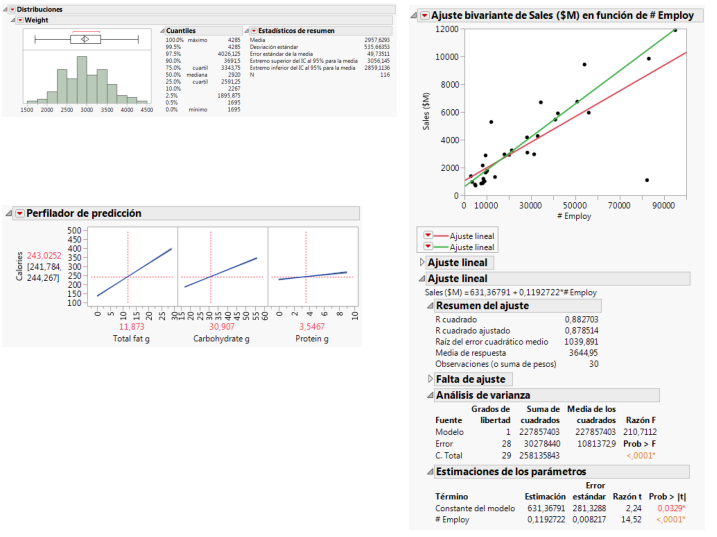Click the máximo quantile row
Screen dimensions: 717x537
click(x=203, y=40)
